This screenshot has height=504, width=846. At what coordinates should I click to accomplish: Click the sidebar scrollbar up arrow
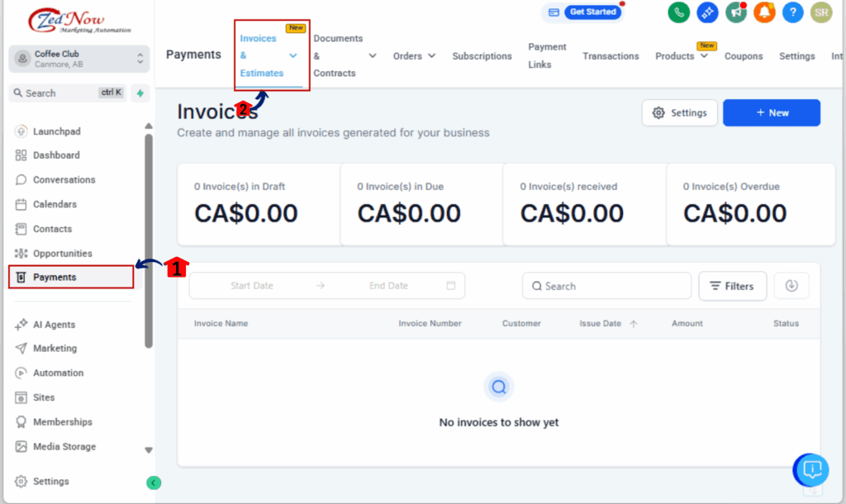click(x=149, y=126)
